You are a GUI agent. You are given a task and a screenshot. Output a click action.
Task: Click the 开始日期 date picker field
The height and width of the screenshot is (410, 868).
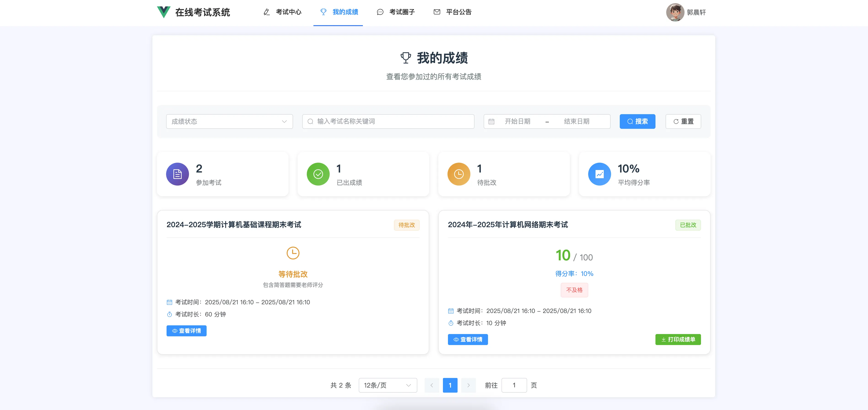517,122
